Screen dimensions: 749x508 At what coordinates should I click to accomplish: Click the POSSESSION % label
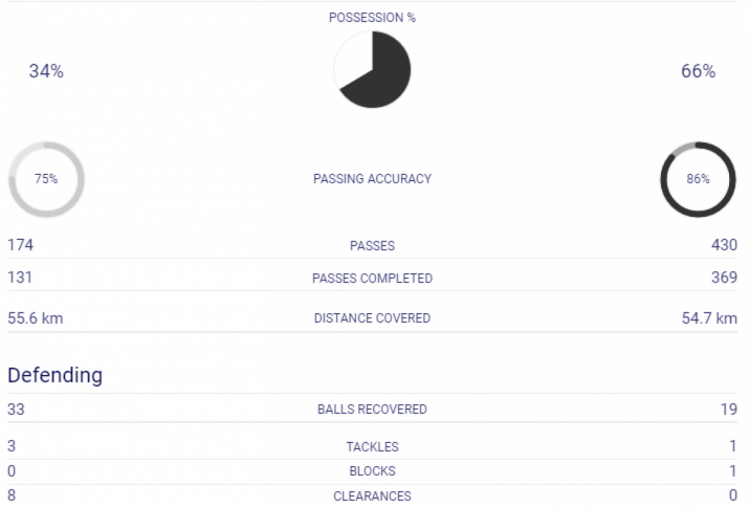click(372, 18)
